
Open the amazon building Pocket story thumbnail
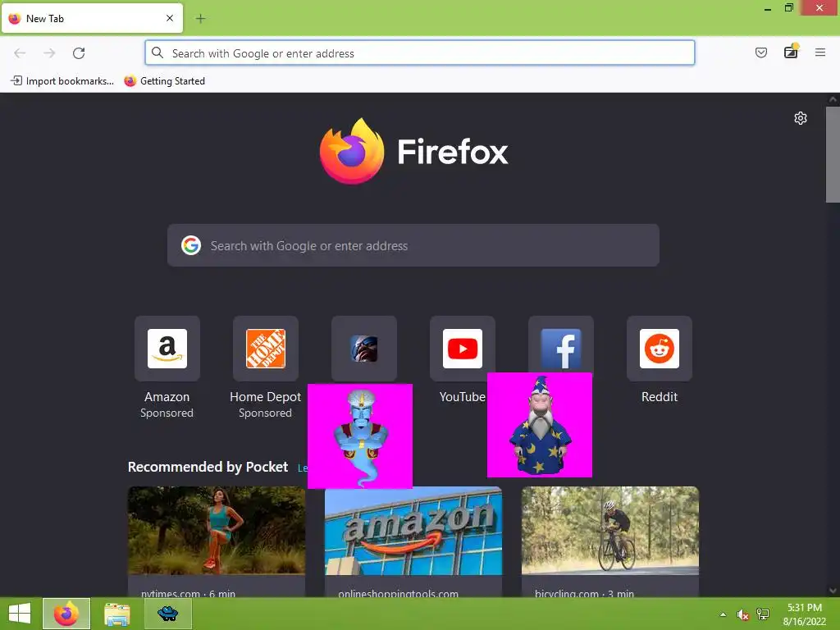coord(413,532)
